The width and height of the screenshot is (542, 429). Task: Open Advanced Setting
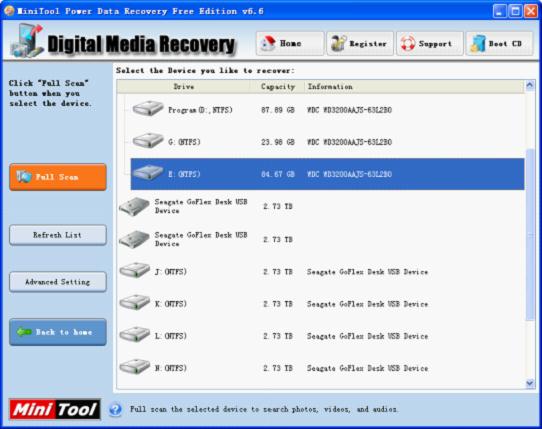coord(58,282)
